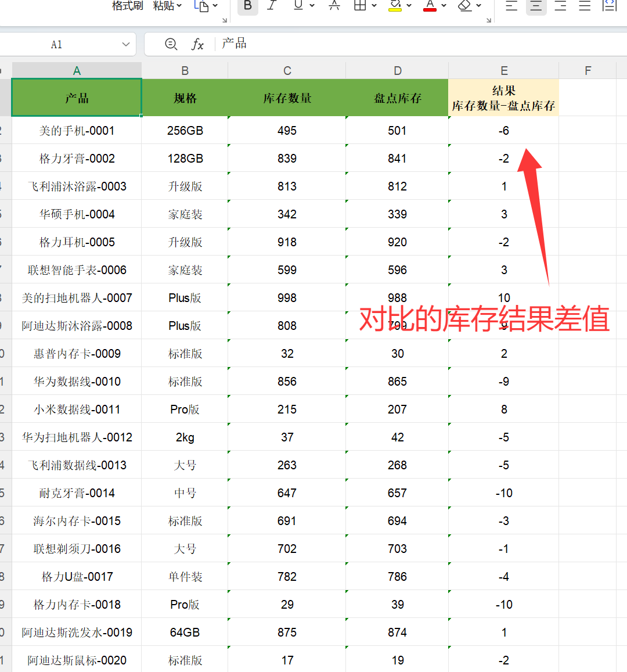Toggle italic formatting
This screenshot has height=672, width=627.
(x=272, y=5)
